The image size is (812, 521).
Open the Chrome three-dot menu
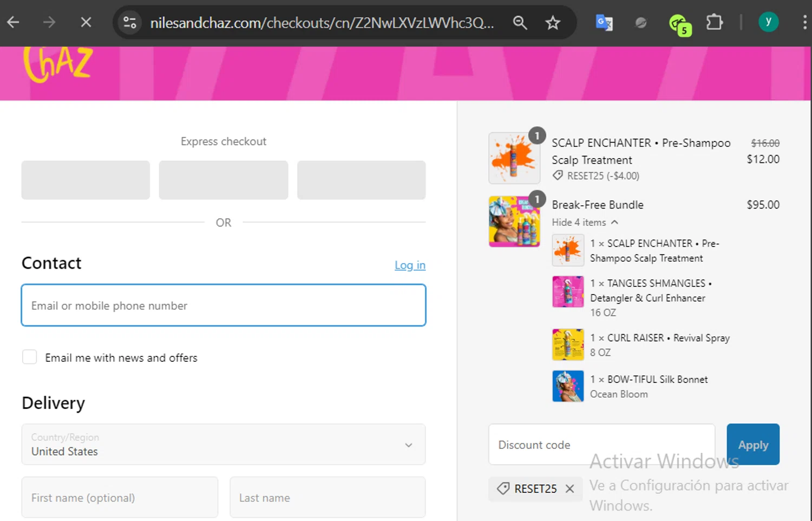[804, 22]
